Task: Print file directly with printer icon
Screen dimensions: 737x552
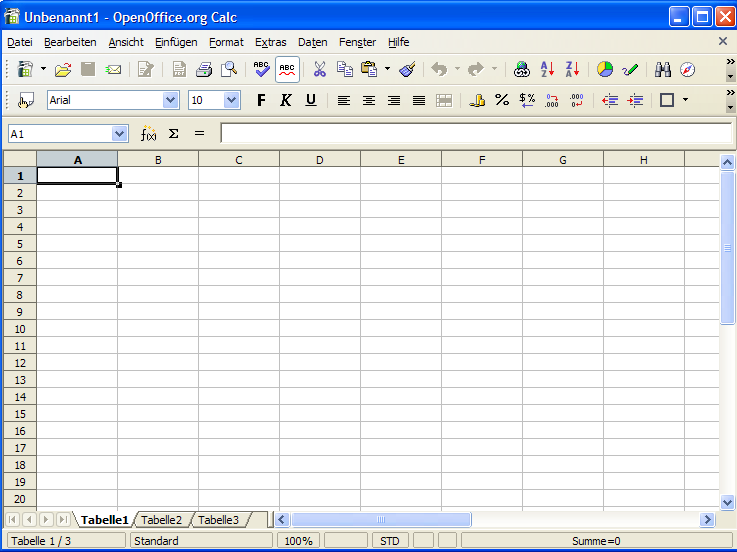Action: point(204,70)
